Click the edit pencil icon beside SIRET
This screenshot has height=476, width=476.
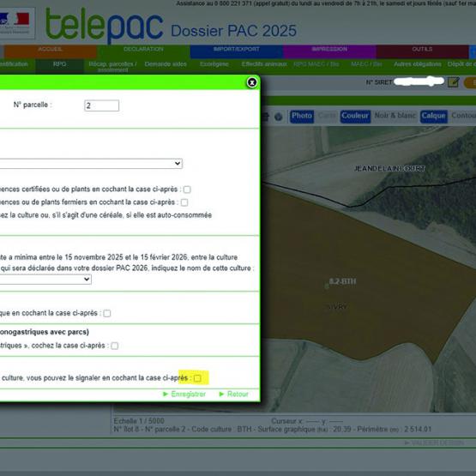(453, 82)
